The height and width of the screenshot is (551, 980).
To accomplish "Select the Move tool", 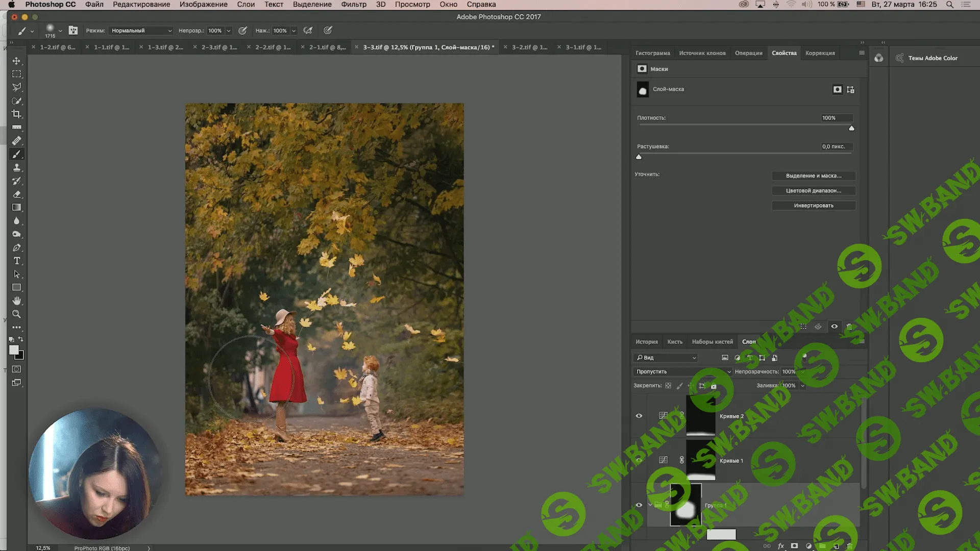I will coord(16,61).
